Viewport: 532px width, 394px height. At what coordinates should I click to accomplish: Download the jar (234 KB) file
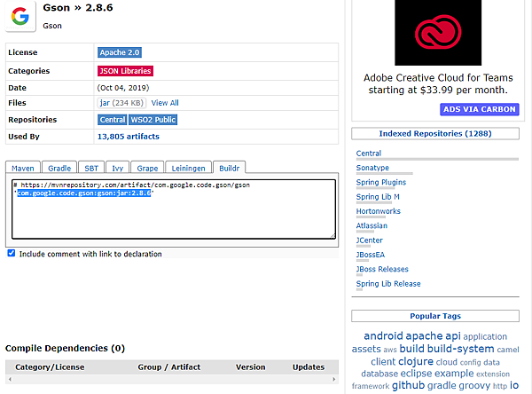(x=121, y=103)
